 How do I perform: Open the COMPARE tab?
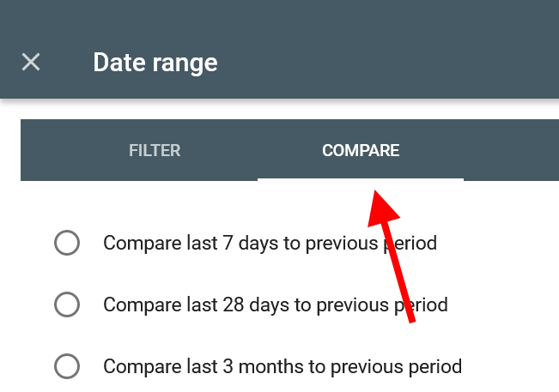click(x=361, y=150)
